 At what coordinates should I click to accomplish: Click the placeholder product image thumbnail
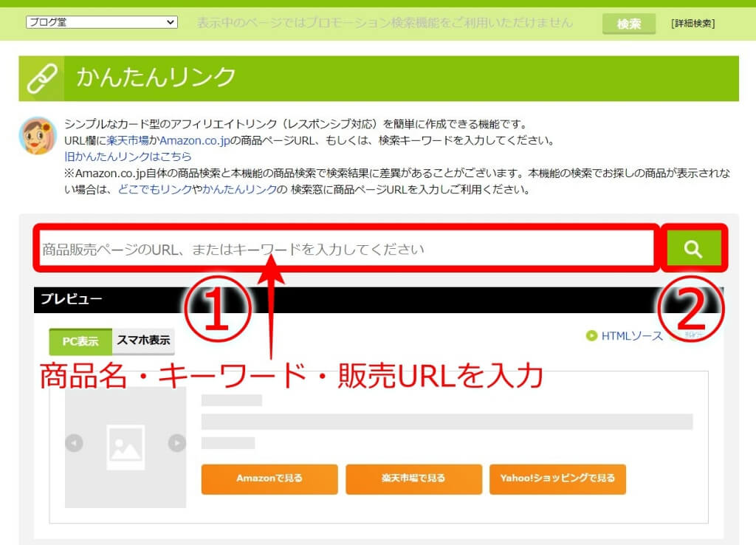tap(126, 447)
